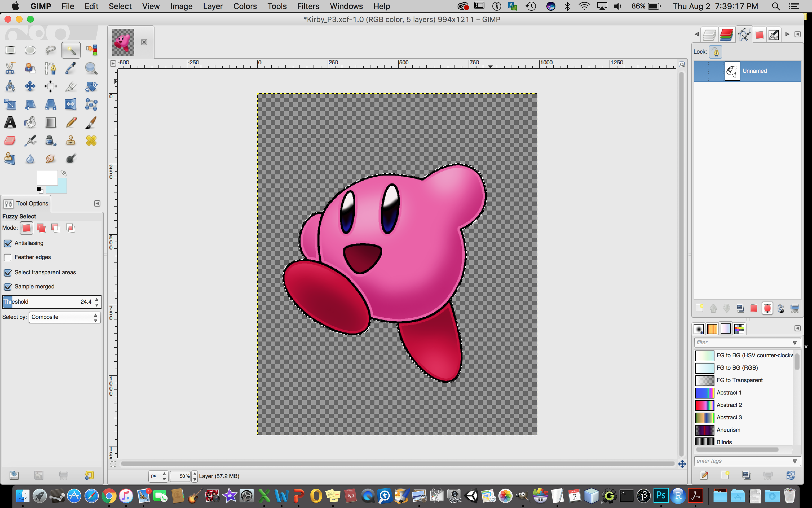
Task: Select the Paths tool
Action: click(x=50, y=68)
